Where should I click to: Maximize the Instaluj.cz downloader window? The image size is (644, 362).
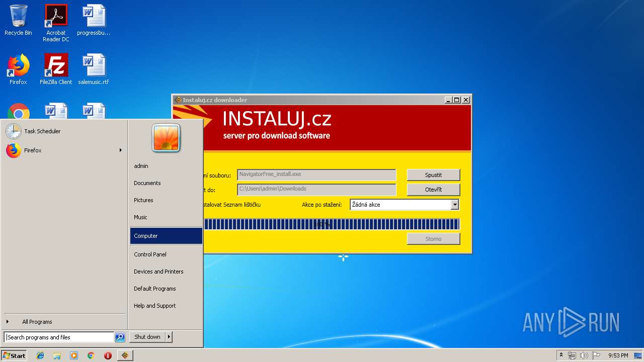coord(457,100)
